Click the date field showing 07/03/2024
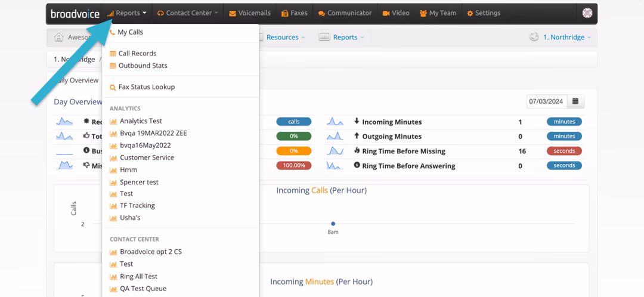Image resolution: width=644 pixels, height=297 pixels. tap(546, 101)
